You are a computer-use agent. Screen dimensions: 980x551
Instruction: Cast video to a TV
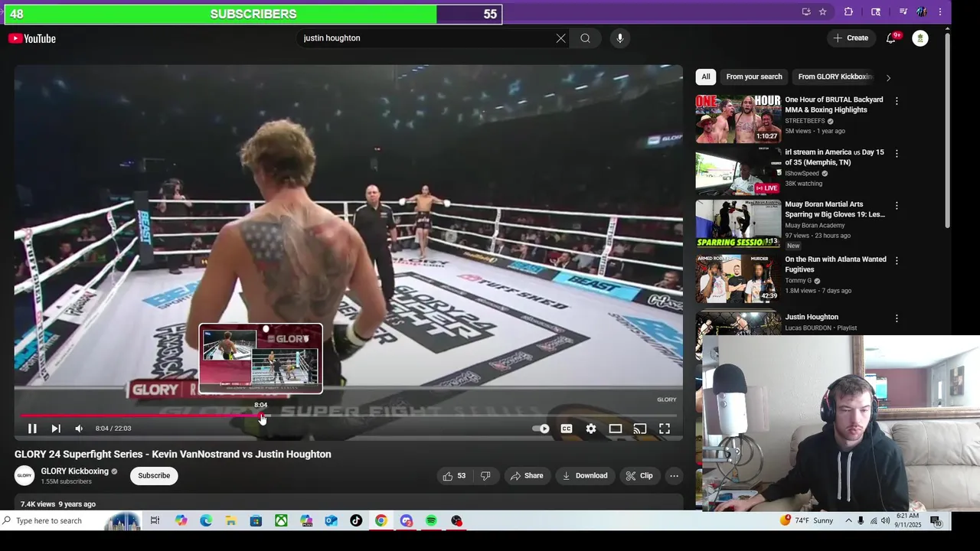640,429
